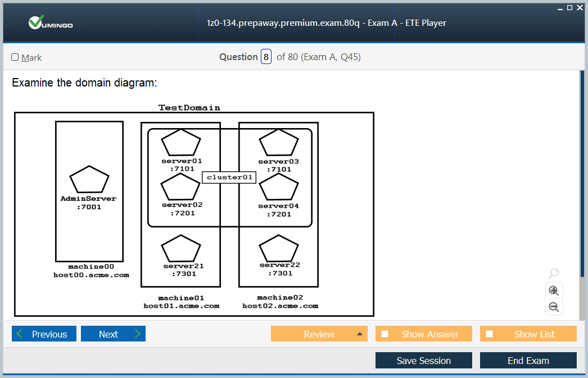
Task: Click the faded search magnifier icon
Action: click(554, 274)
